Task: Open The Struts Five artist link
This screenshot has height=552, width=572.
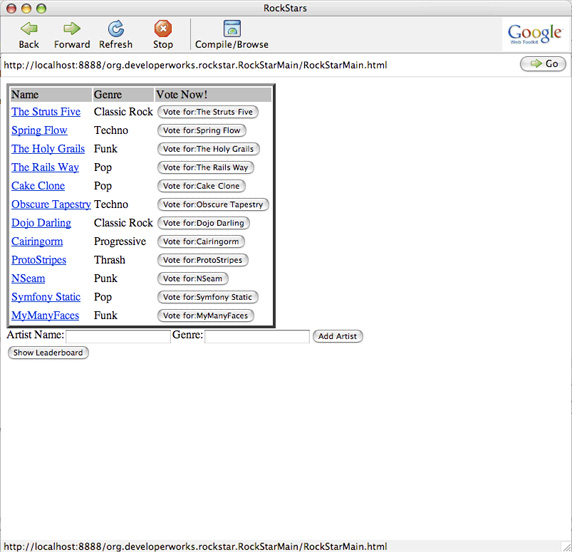Action: 46,112
